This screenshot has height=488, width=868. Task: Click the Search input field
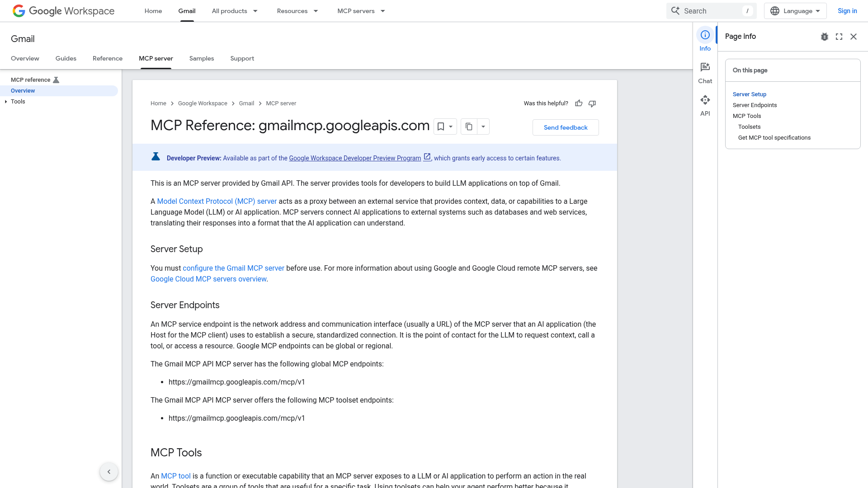click(x=711, y=11)
